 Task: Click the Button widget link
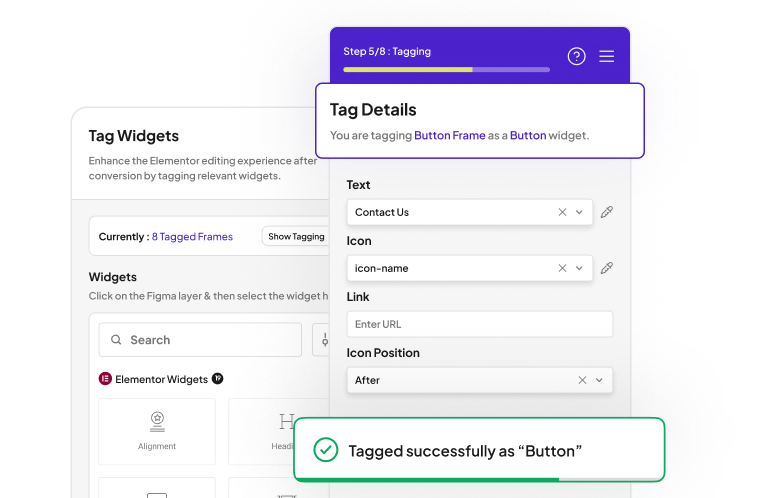tap(528, 135)
